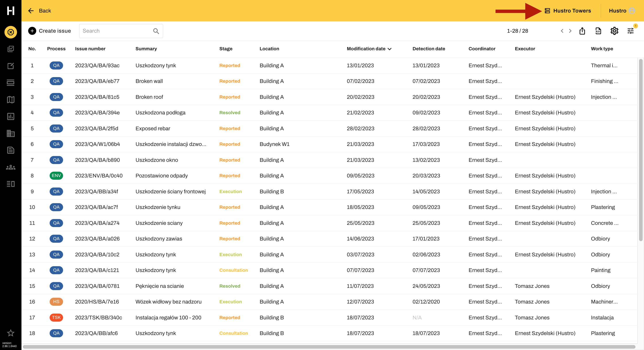Click the horizontal scrollbar at bottom
The width and height of the screenshot is (644, 350).
pyautogui.click(x=329, y=347)
